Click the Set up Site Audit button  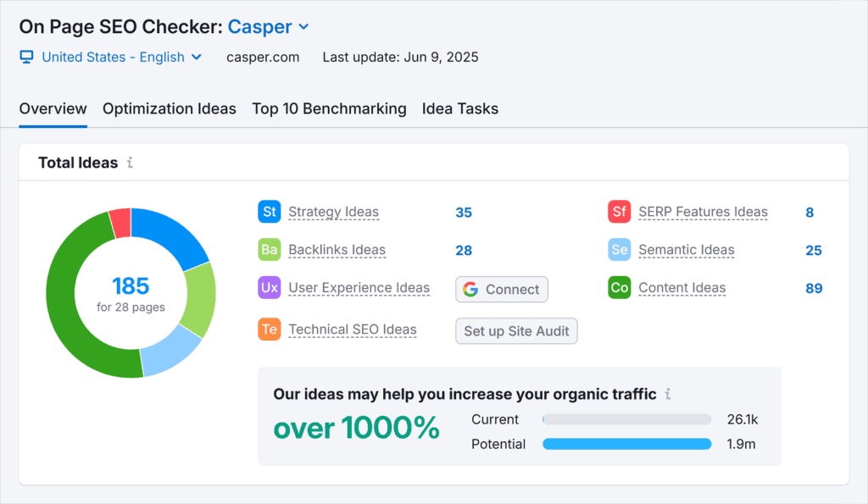point(516,331)
